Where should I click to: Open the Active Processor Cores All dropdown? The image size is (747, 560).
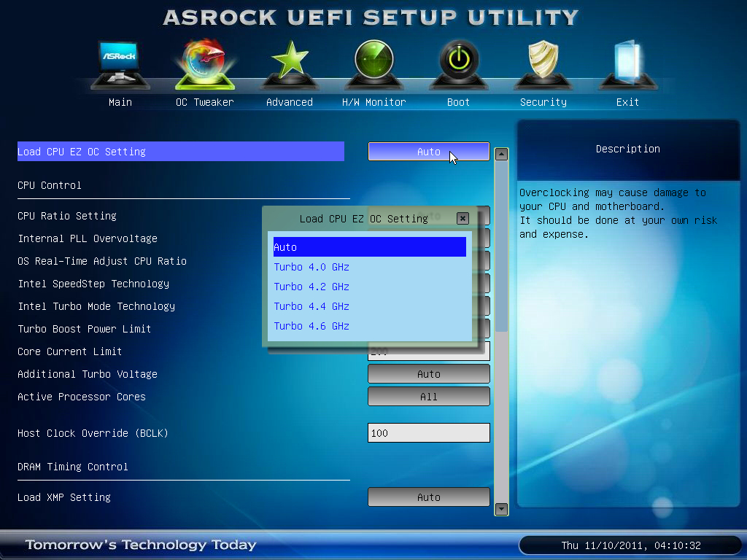(429, 397)
